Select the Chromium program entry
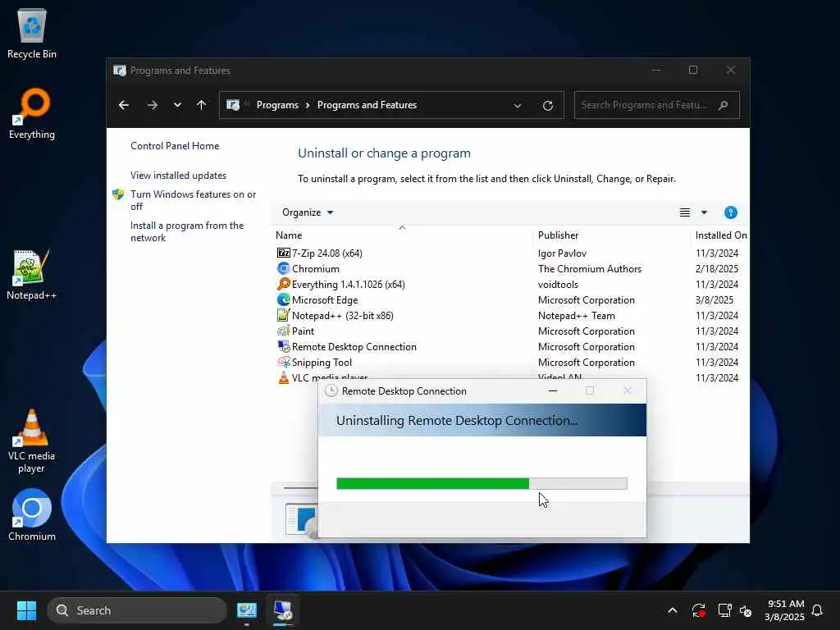840x630 pixels. point(316,269)
